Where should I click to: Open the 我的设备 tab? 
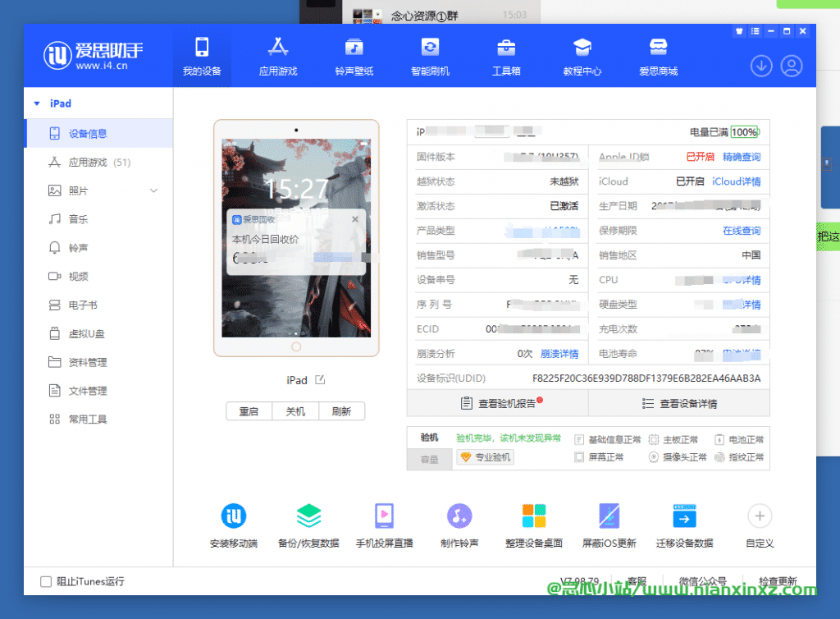[202, 57]
